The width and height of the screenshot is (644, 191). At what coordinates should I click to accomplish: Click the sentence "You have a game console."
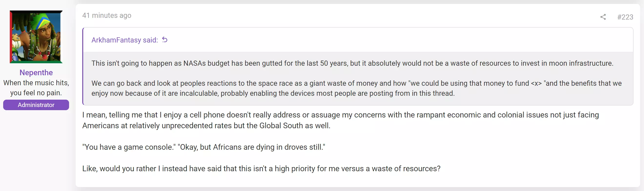(129, 147)
